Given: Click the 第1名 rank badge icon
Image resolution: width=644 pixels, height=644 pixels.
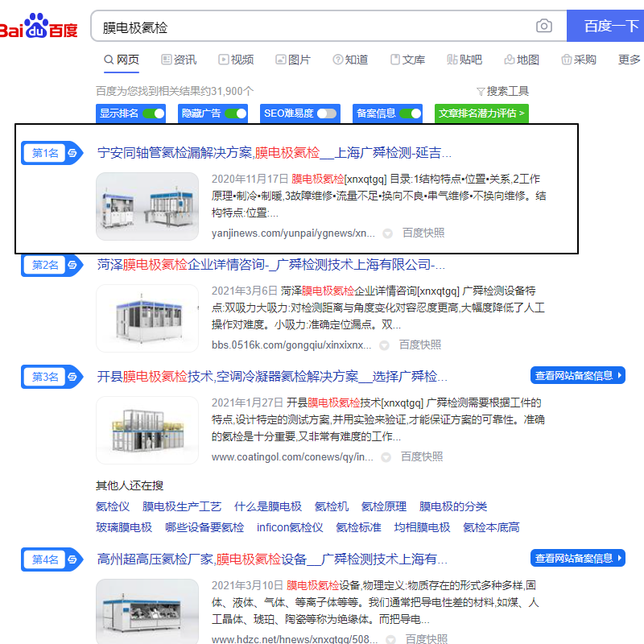Looking at the screenshot, I should point(52,153).
